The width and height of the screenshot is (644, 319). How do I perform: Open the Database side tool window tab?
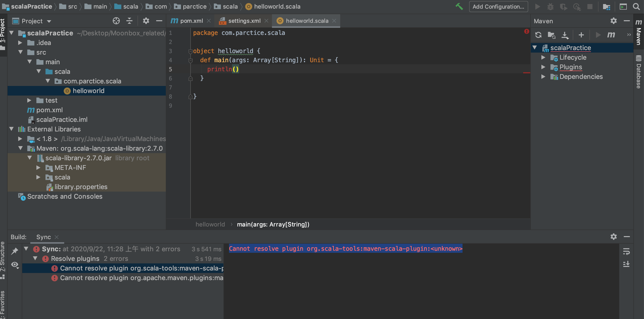639,72
